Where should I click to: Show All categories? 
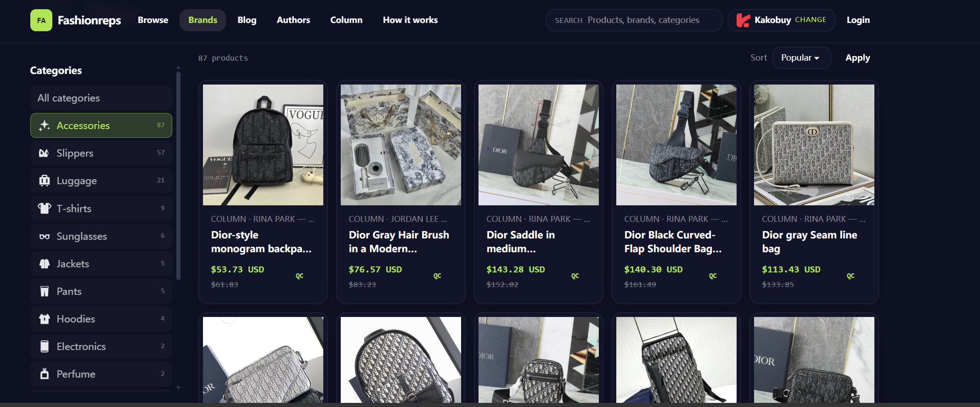click(101, 98)
